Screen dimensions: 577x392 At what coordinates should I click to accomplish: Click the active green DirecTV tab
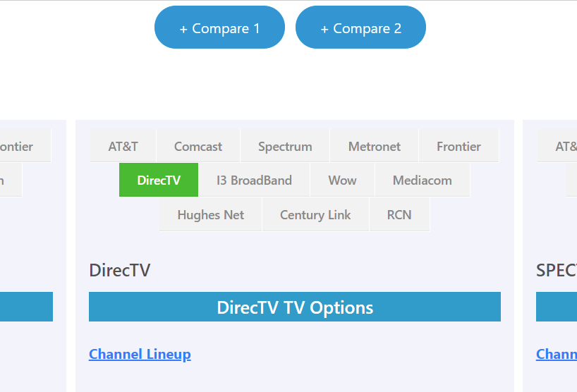(x=159, y=180)
